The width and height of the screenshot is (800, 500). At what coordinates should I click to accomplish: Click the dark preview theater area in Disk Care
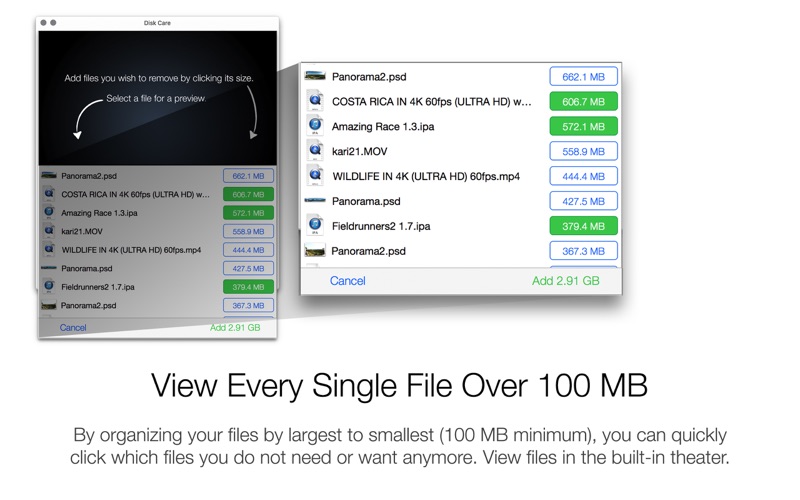[x=158, y=98]
